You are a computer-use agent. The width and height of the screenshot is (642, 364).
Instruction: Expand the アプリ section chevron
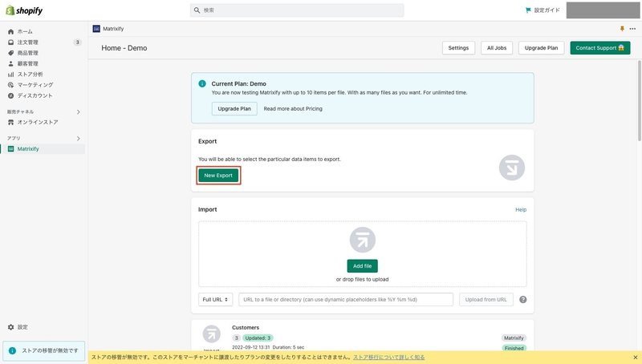[78, 138]
